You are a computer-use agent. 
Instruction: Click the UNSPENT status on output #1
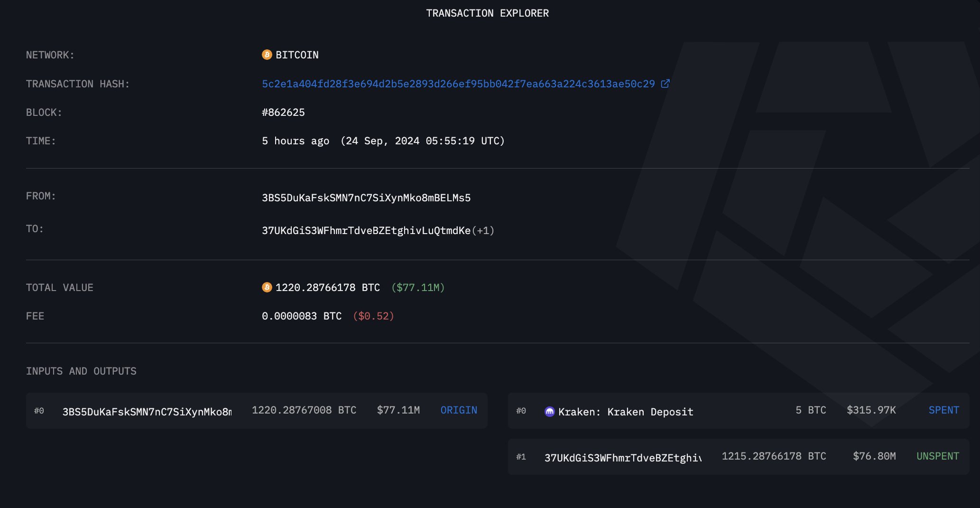tap(937, 456)
